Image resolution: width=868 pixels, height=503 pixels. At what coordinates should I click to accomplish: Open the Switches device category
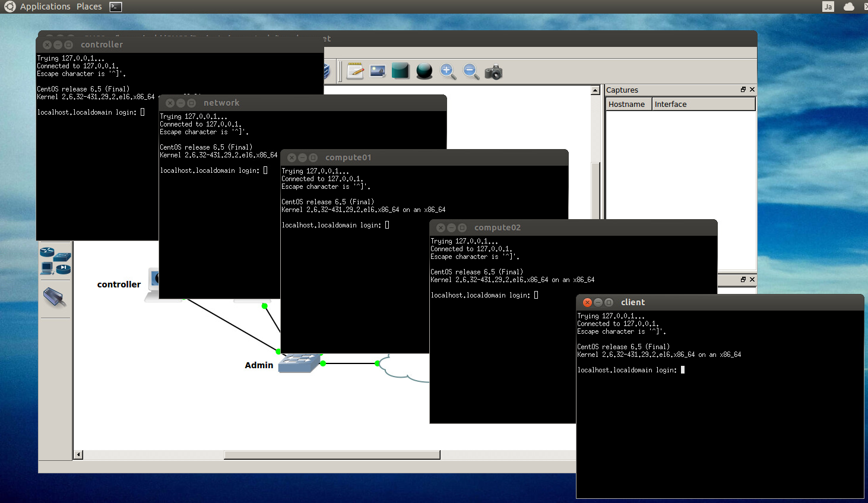pos(62,257)
